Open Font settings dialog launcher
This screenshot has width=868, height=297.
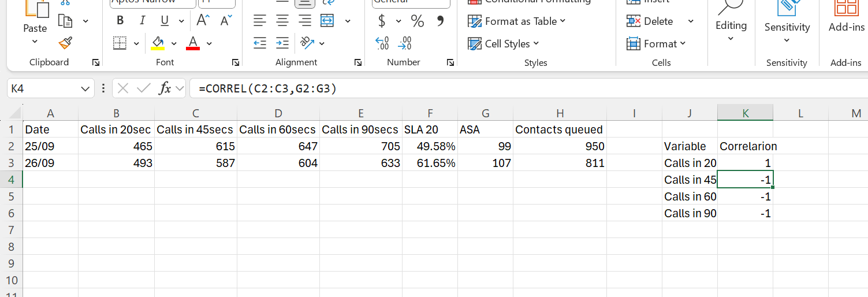pos(236,62)
